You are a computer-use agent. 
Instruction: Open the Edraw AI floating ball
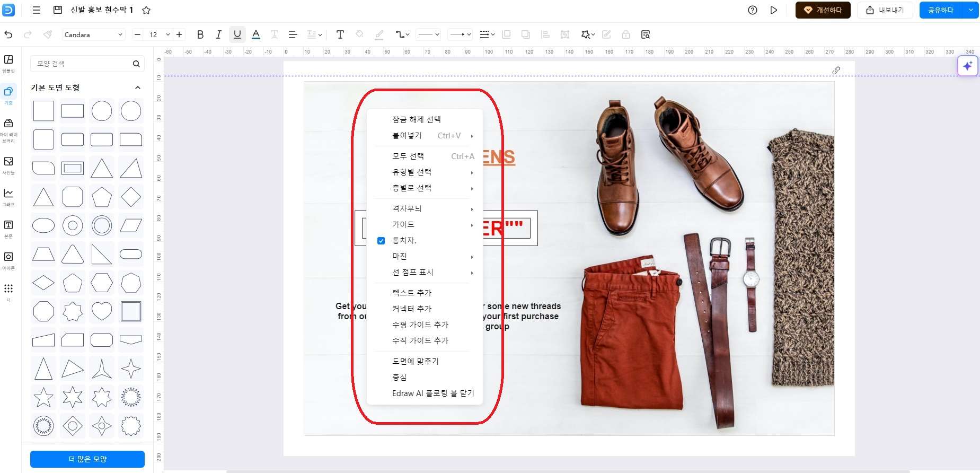pos(968,66)
